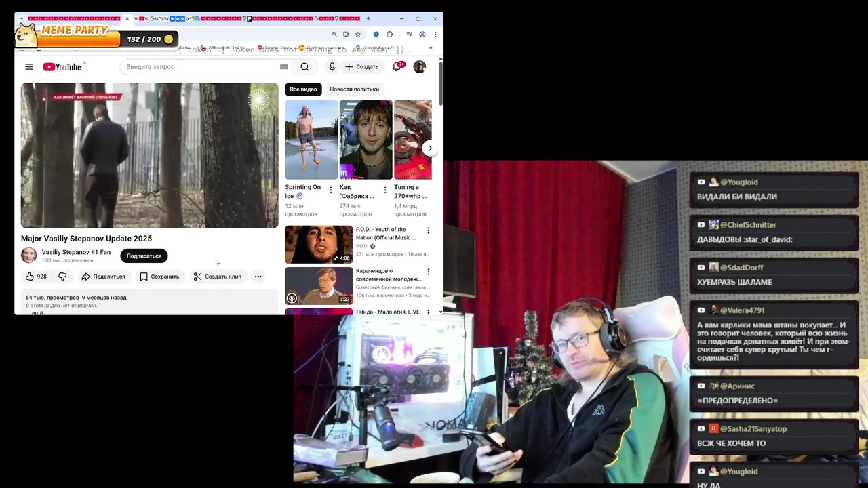
Task: Click @ChiefSchnitter username in the chat overlay
Action: tap(748, 225)
